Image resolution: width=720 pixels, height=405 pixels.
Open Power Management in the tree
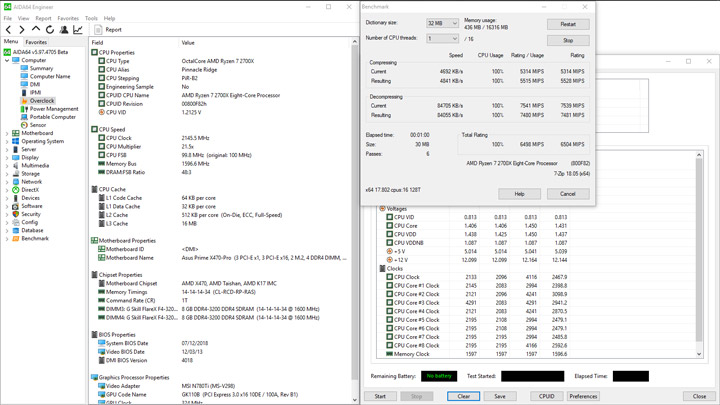pos(54,109)
